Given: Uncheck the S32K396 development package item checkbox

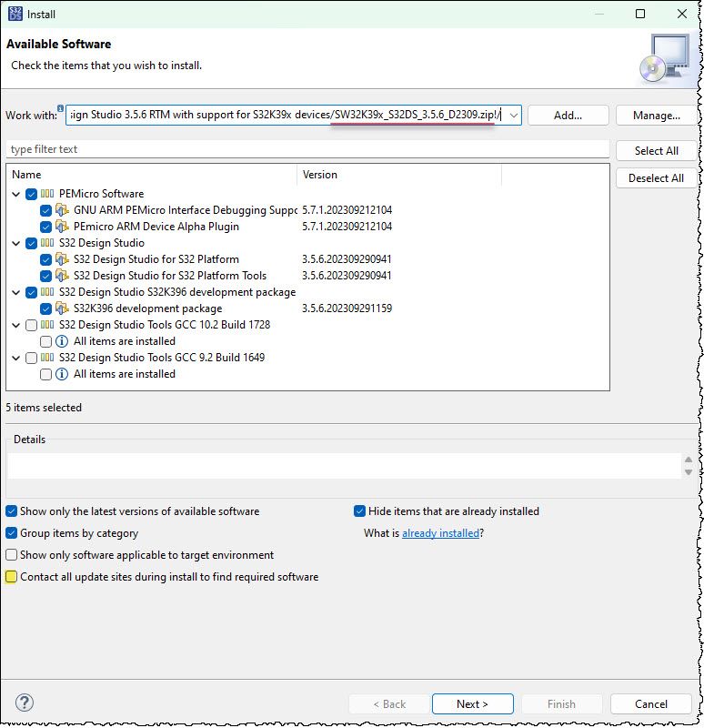Looking at the screenshot, I should tap(45, 308).
